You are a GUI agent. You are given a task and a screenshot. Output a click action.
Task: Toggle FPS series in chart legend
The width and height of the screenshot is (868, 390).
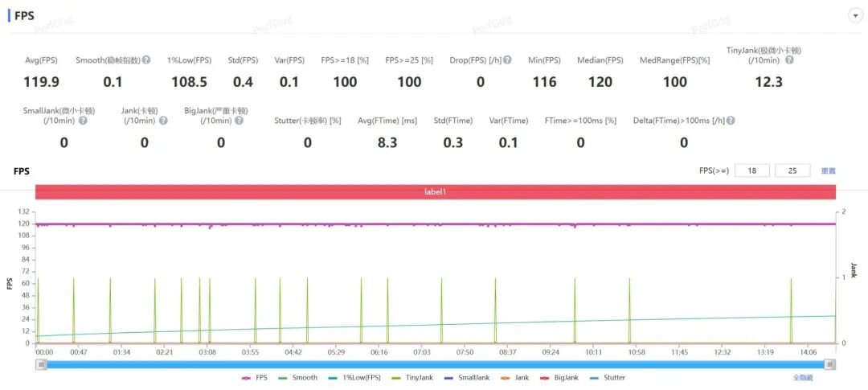point(255,378)
